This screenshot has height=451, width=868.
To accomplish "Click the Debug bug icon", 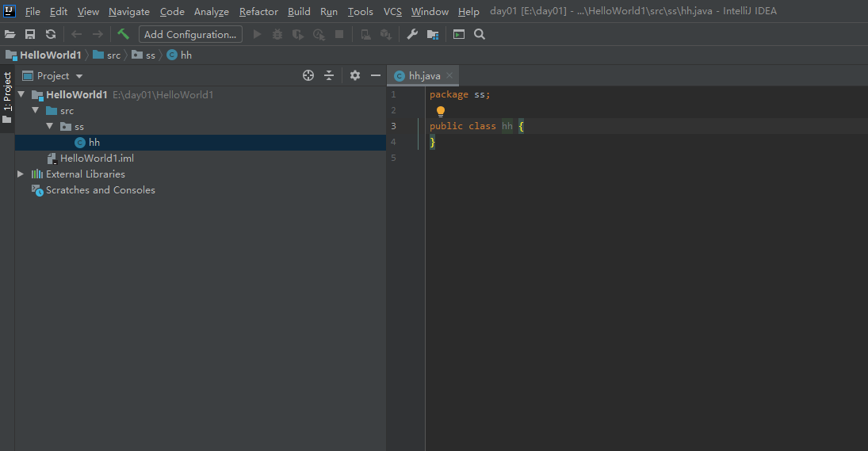I will (x=277, y=34).
